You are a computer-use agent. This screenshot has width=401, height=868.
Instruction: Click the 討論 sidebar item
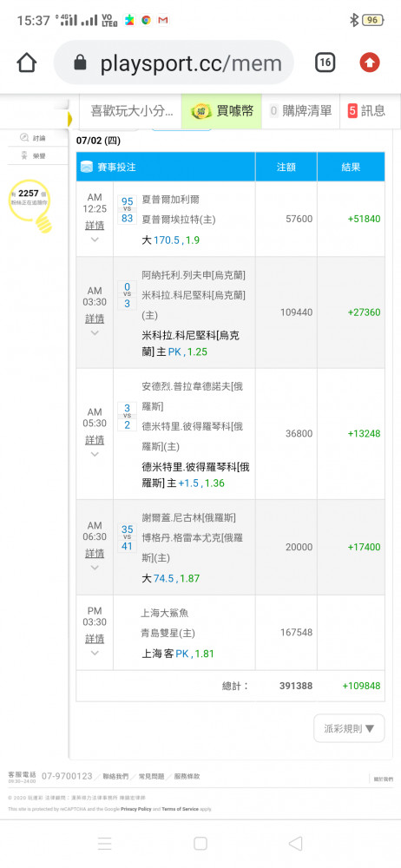(x=35, y=138)
